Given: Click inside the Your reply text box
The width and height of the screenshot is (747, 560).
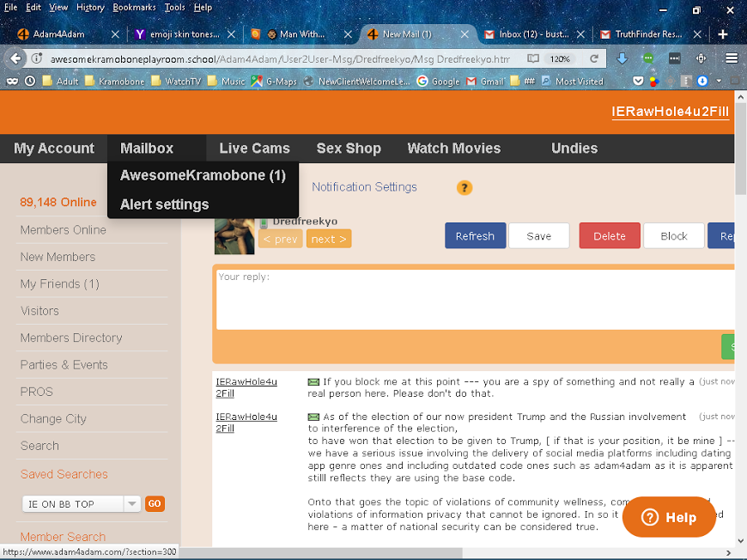Looking at the screenshot, I should (x=476, y=299).
